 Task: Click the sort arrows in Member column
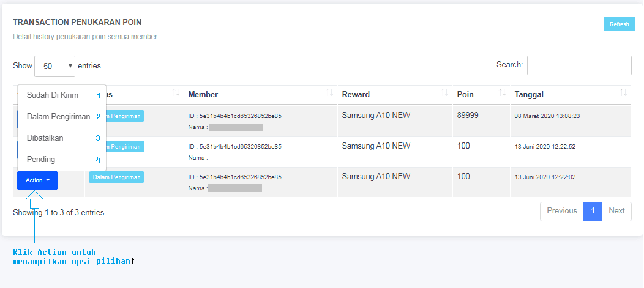pos(329,93)
